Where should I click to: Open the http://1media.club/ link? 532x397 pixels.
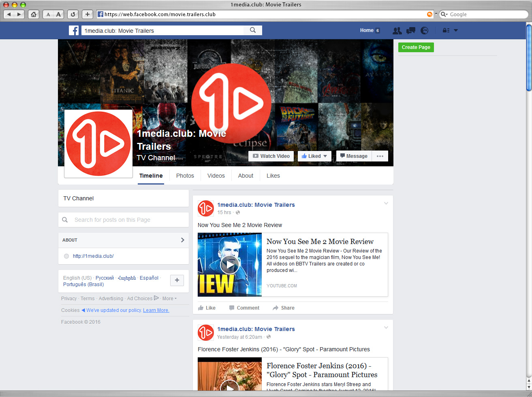click(93, 256)
